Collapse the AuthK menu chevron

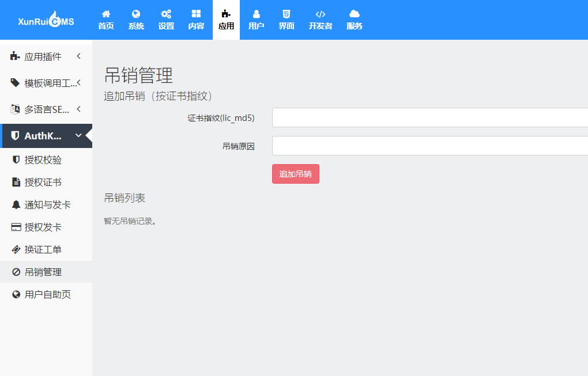point(78,135)
